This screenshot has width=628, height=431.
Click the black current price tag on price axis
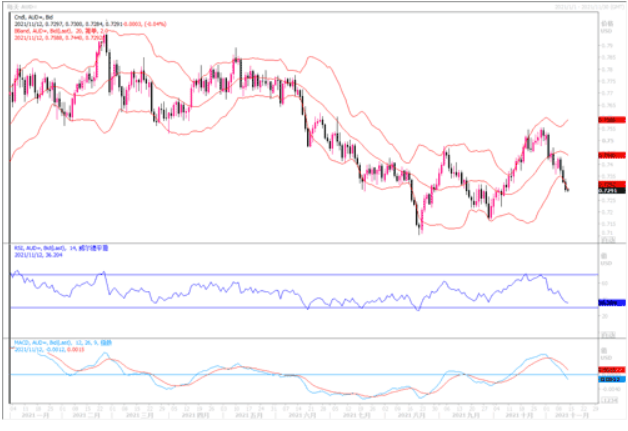[x=606, y=190]
